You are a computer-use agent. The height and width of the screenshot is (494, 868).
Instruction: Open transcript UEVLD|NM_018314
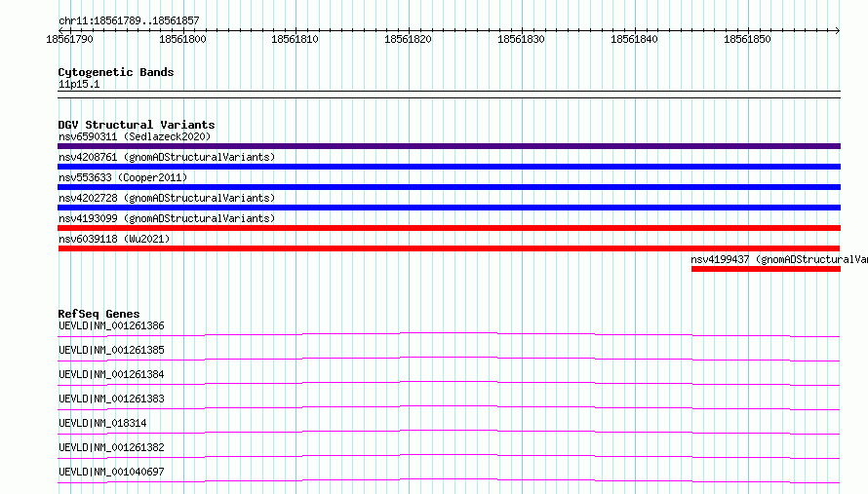click(102, 423)
